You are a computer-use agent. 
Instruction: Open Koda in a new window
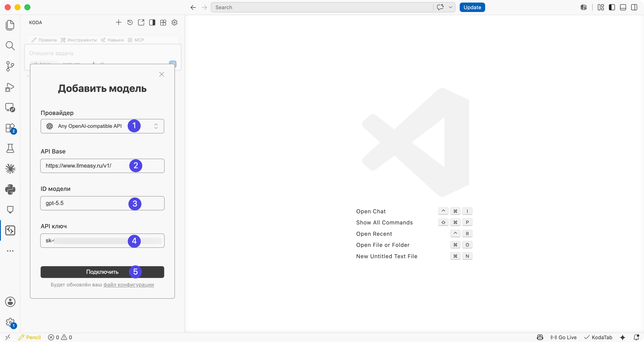click(x=141, y=22)
